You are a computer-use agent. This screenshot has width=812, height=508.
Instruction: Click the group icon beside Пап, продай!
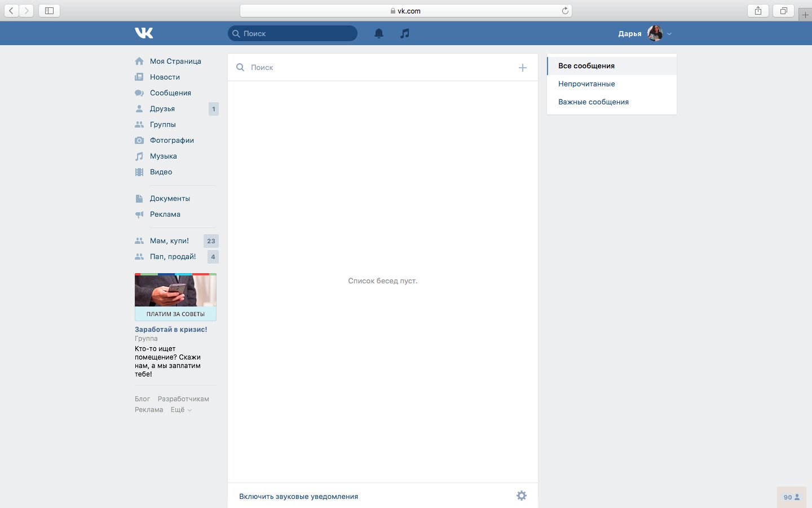[139, 256]
